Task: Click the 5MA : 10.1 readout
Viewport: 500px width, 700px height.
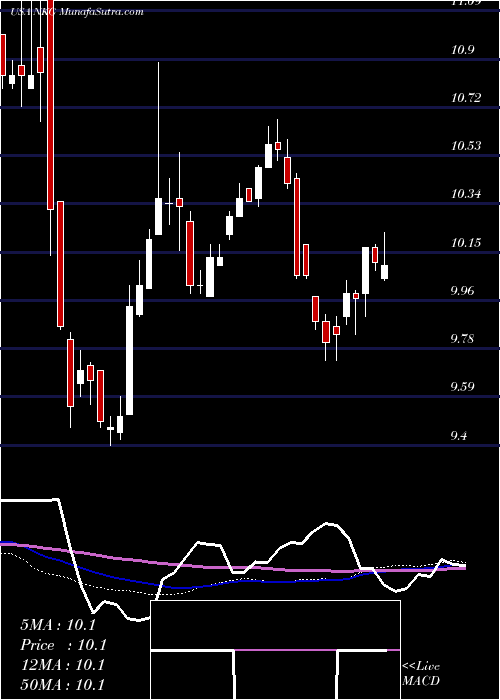Action: point(58,625)
